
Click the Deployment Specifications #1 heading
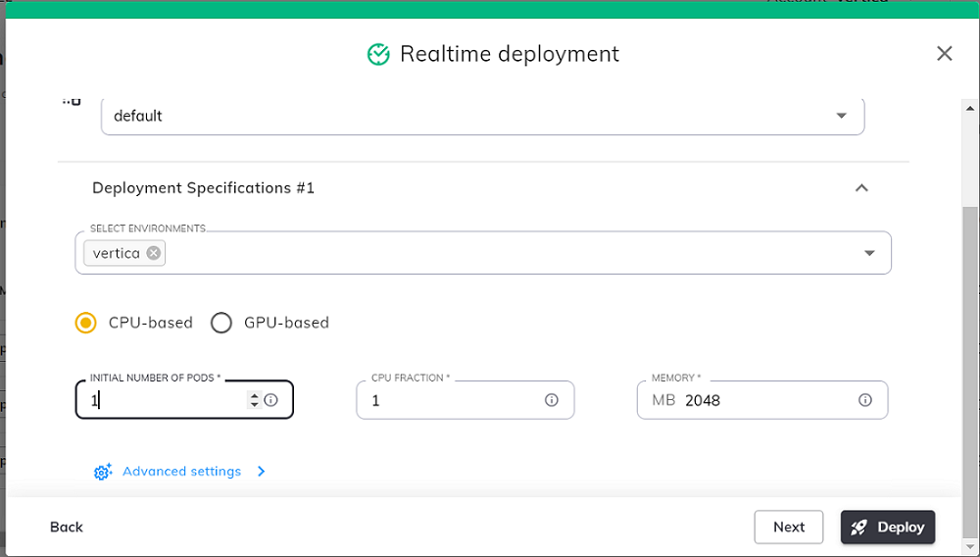[203, 188]
